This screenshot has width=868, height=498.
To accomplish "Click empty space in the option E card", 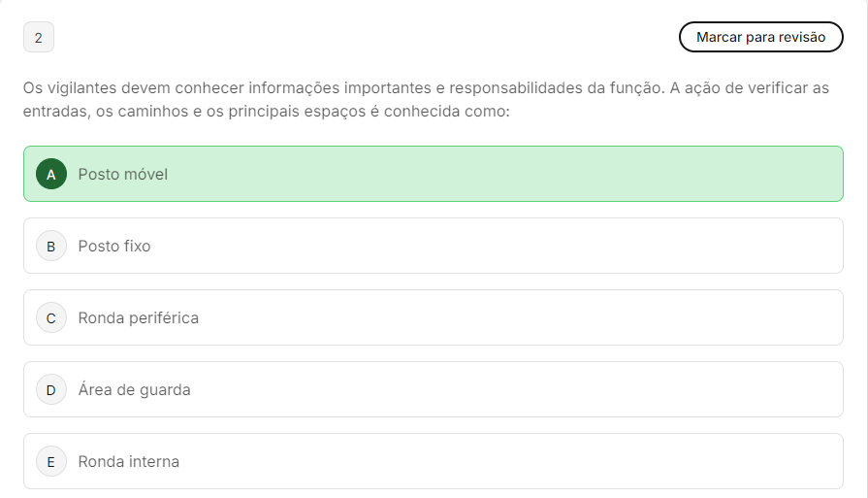I will click(533, 461).
